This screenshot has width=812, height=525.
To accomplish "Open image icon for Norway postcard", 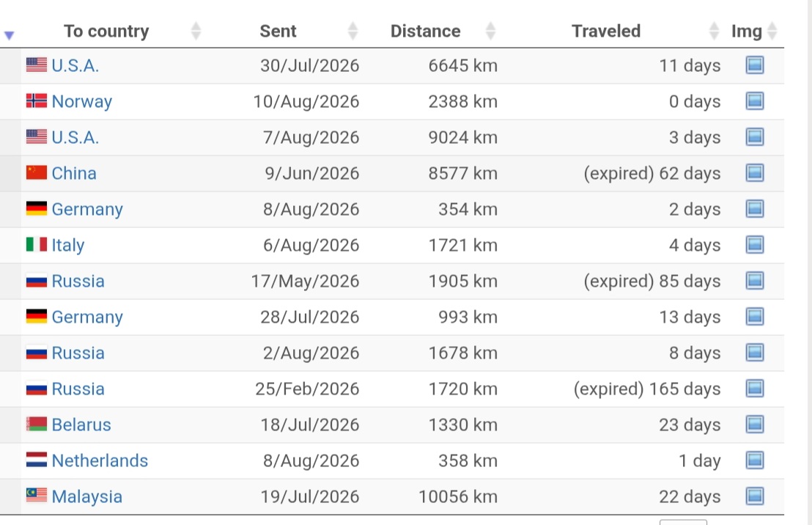I will pyautogui.click(x=755, y=101).
